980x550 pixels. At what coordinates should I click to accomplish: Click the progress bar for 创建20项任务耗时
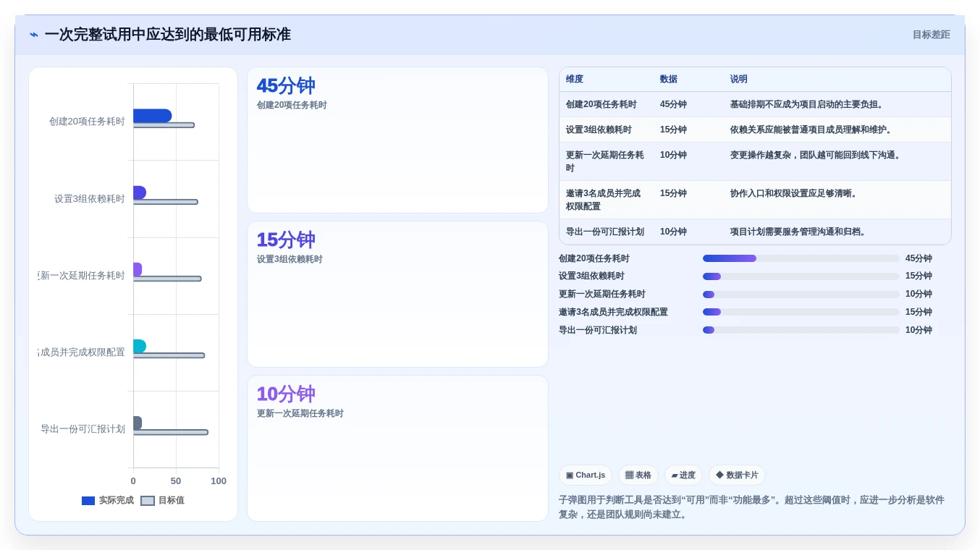click(801, 258)
